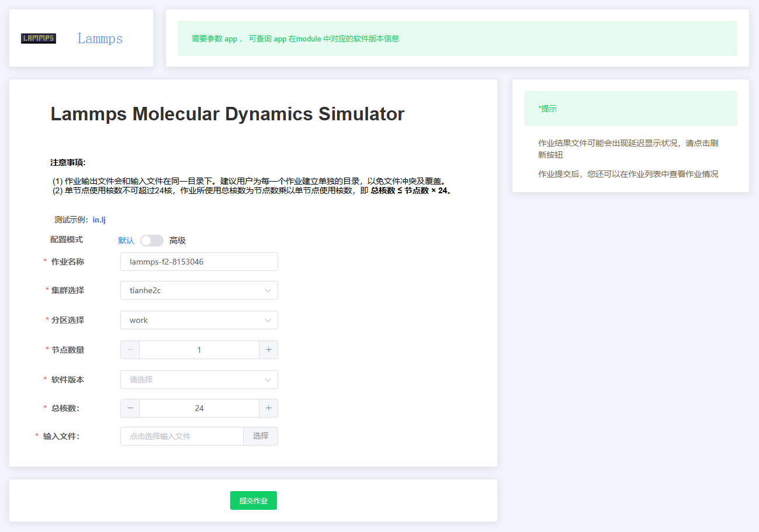
Task: Click the 注意事项 heading text
Action: [x=68, y=162]
